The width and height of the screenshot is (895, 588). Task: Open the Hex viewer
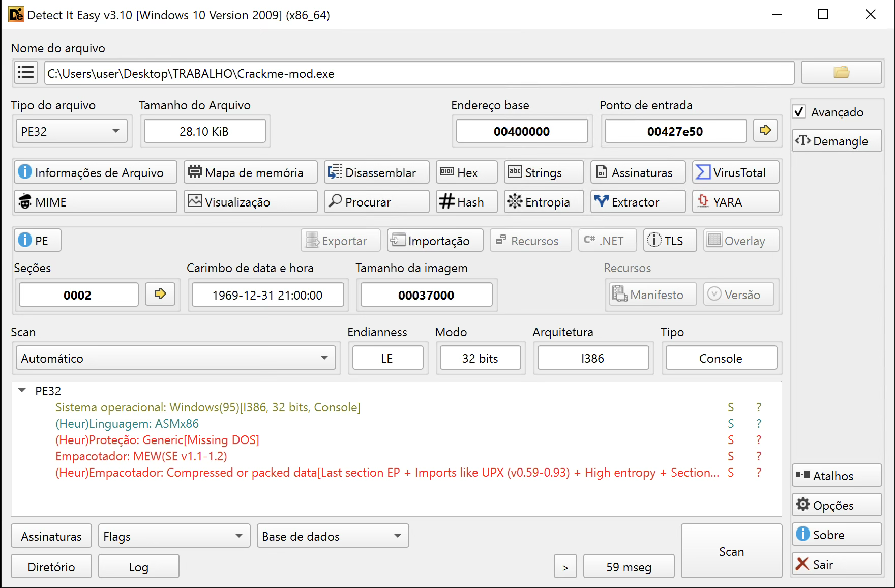tap(467, 172)
